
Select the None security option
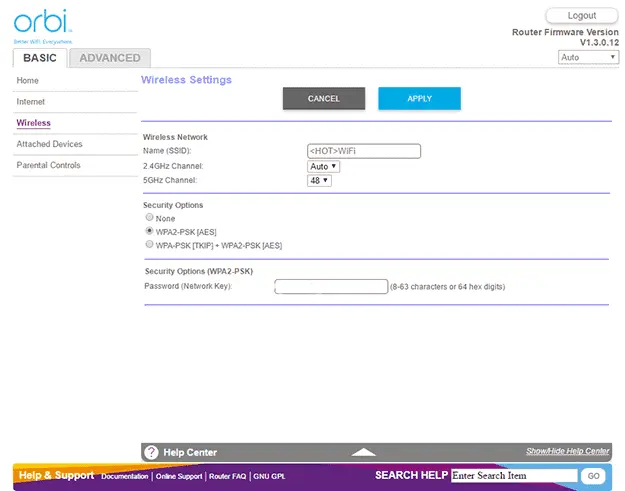click(150, 218)
